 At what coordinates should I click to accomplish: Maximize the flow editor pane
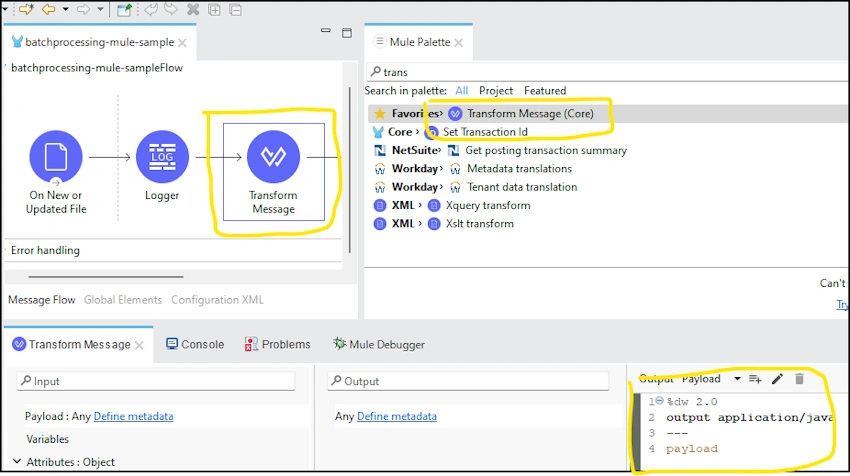point(347,33)
